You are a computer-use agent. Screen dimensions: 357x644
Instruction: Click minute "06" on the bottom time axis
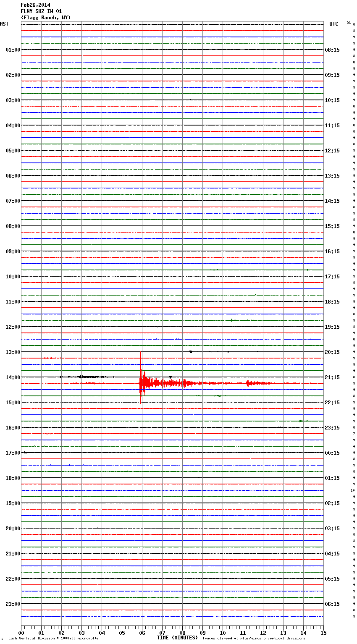pos(142,633)
